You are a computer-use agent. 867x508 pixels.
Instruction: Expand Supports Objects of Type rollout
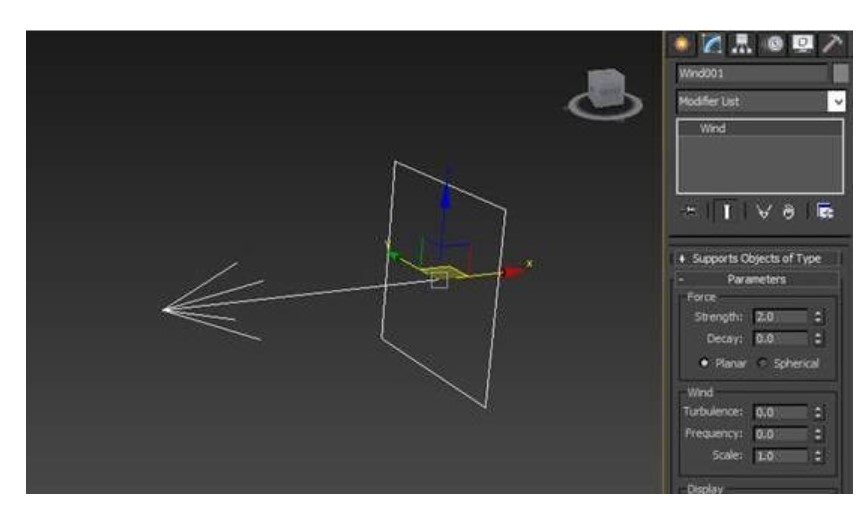coord(756,259)
